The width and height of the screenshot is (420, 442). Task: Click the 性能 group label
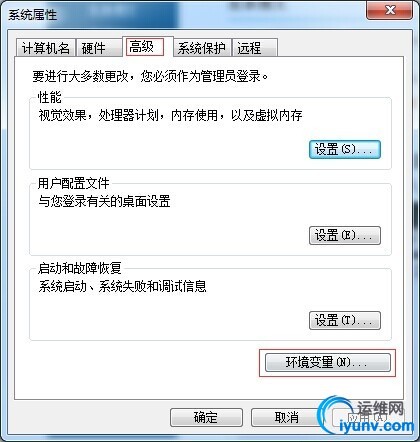(x=49, y=97)
